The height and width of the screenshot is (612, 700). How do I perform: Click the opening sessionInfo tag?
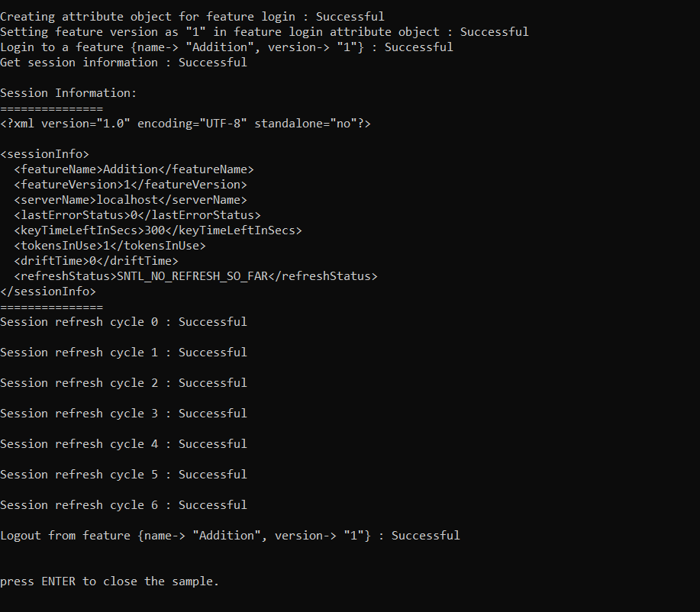click(44, 153)
